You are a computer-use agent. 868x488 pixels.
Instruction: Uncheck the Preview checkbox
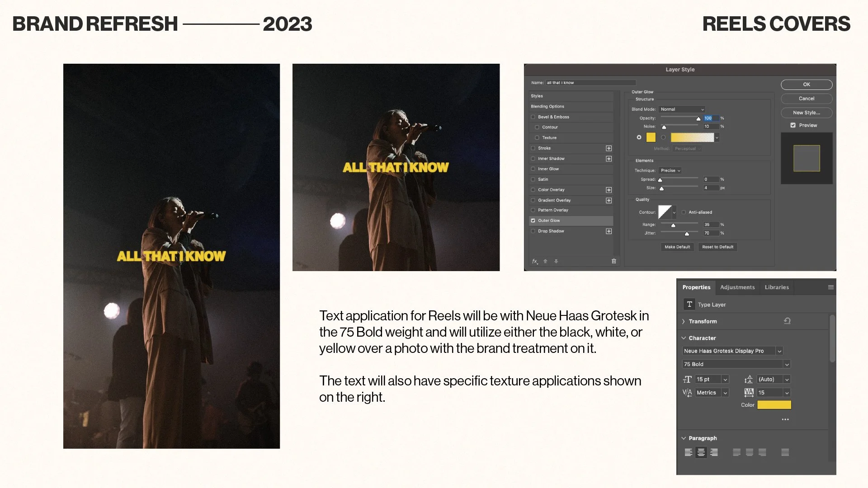[x=793, y=125]
